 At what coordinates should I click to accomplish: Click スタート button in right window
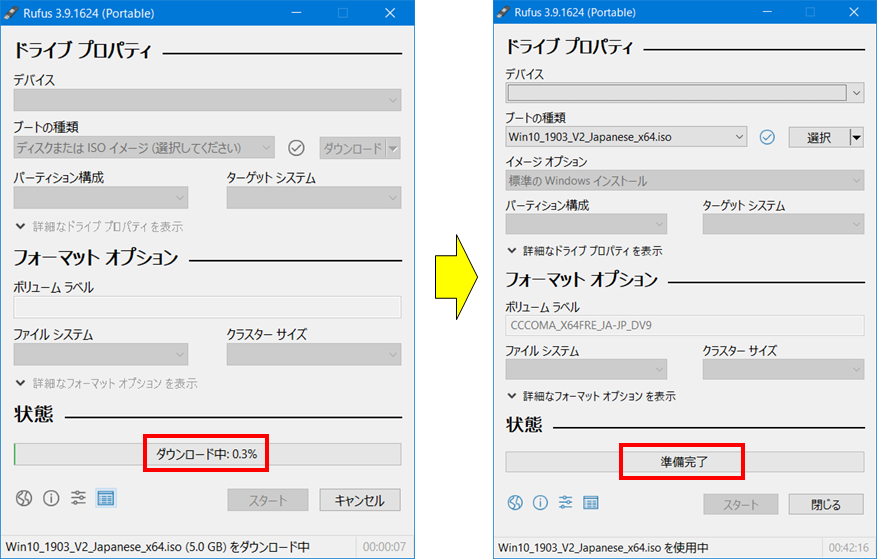pos(741,504)
